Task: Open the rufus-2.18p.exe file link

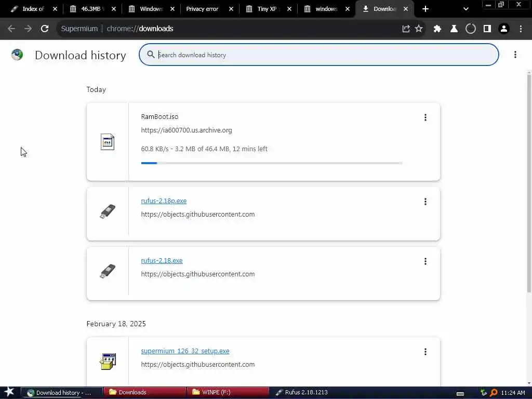Action: (x=164, y=201)
